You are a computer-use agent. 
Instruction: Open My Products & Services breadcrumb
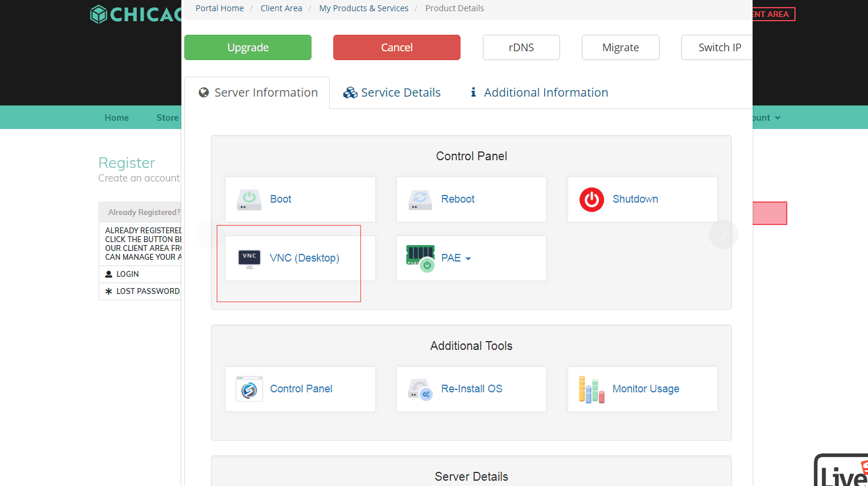tap(363, 8)
